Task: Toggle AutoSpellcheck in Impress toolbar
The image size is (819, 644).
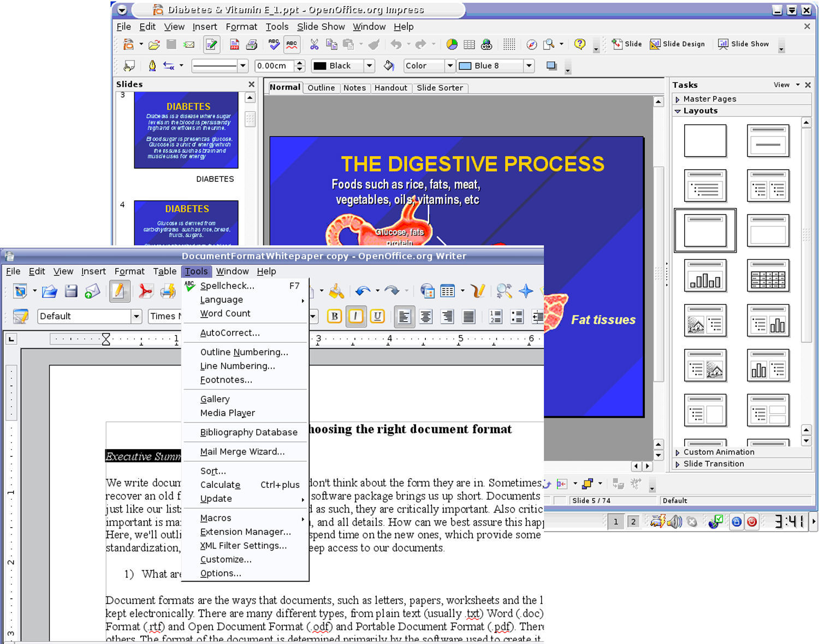Action: point(292,45)
